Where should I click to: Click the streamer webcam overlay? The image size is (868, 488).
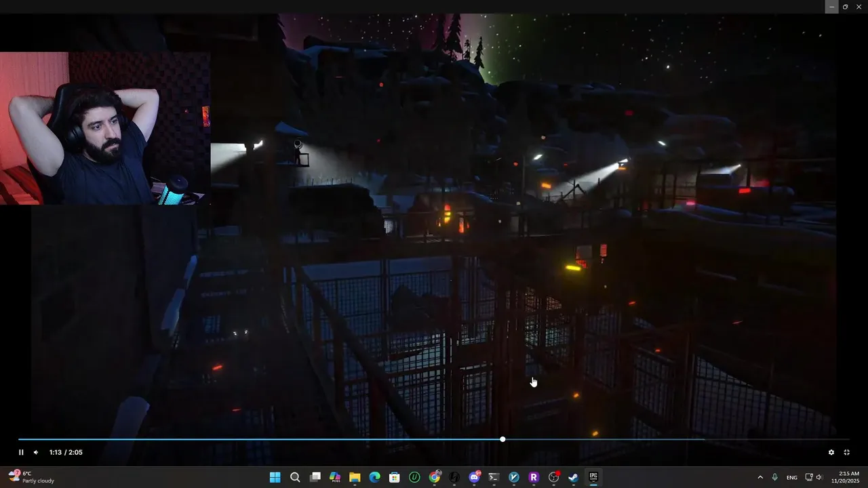click(x=105, y=128)
